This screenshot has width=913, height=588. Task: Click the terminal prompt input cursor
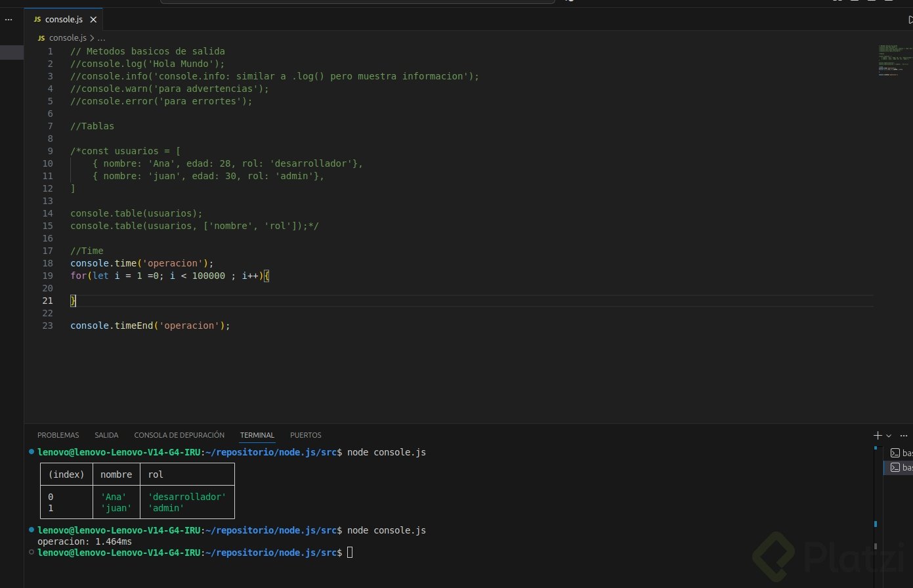coord(350,553)
